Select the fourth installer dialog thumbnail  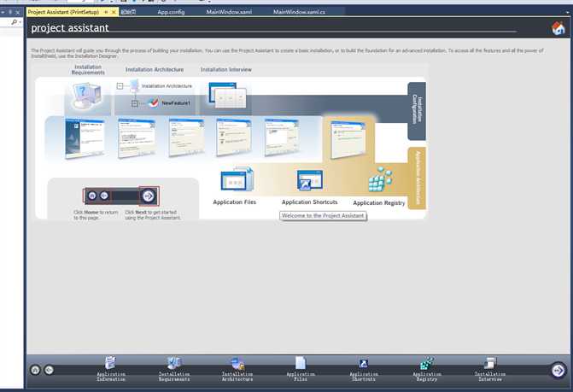[234, 137]
